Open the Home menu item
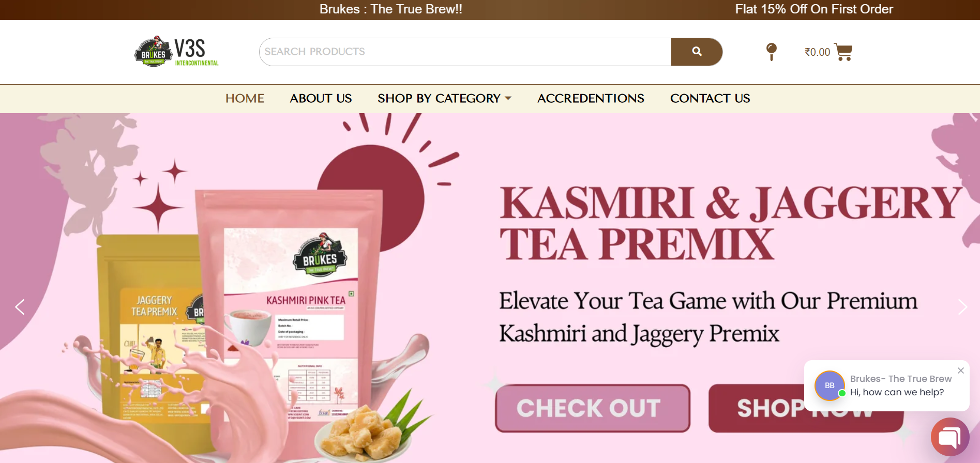Viewport: 980px width, 463px height. click(x=245, y=98)
